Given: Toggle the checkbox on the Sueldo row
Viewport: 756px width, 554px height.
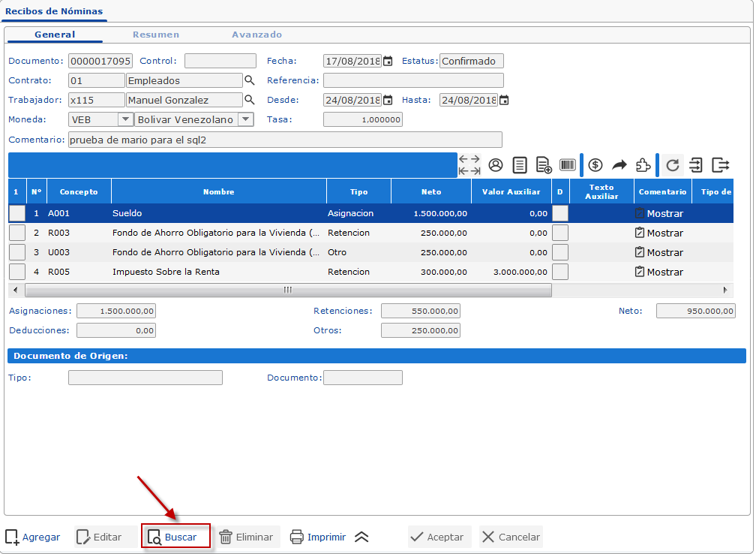Looking at the screenshot, I should pos(17,213).
